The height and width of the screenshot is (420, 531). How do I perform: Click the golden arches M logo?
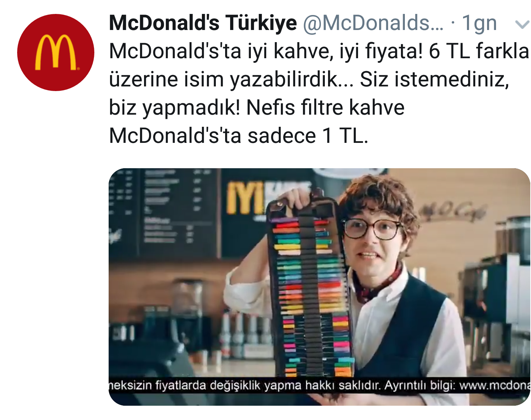tap(56, 52)
